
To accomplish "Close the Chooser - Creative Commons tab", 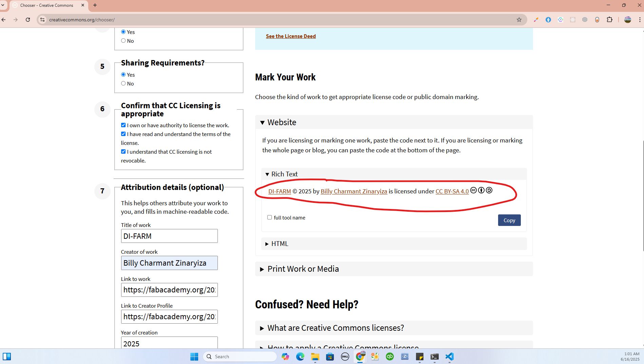I will pyautogui.click(x=83, y=5).
